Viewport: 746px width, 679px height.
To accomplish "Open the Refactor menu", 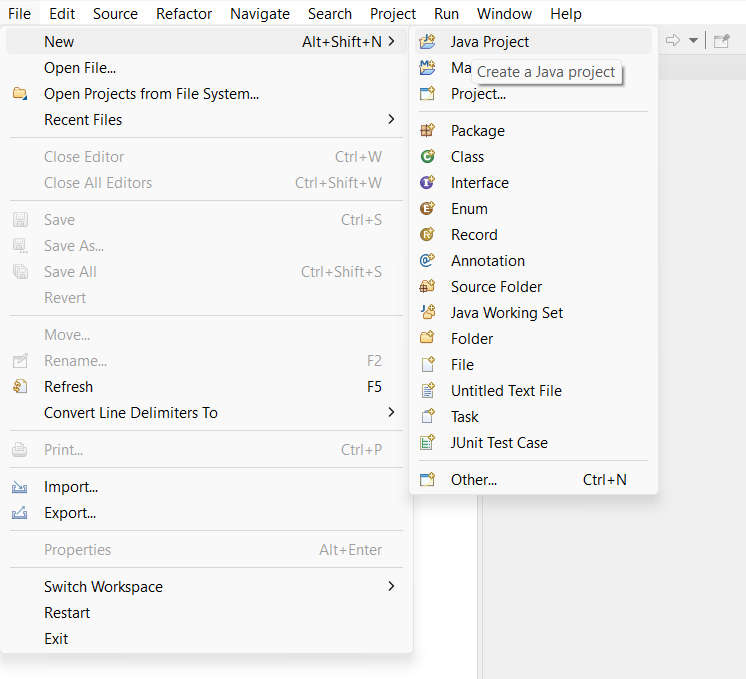I will point(184,14).
